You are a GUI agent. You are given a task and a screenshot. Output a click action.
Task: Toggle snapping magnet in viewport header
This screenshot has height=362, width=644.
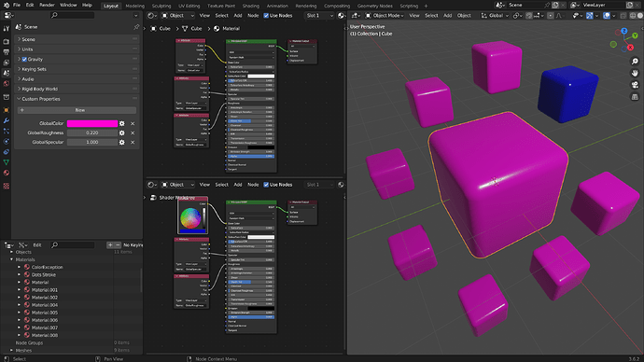529,16
